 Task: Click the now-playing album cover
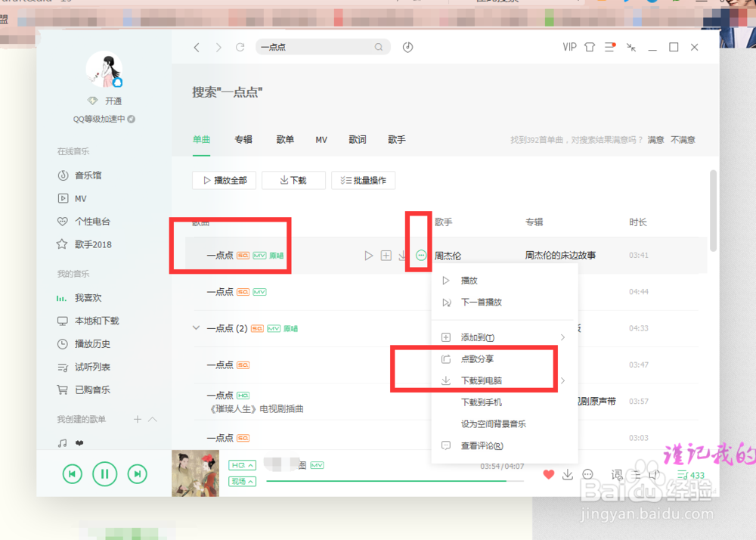[x=195, y=473]
